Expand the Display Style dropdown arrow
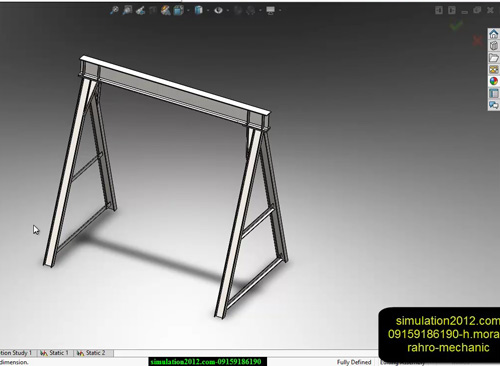500x366 pixels. click(x=208, y=11)
